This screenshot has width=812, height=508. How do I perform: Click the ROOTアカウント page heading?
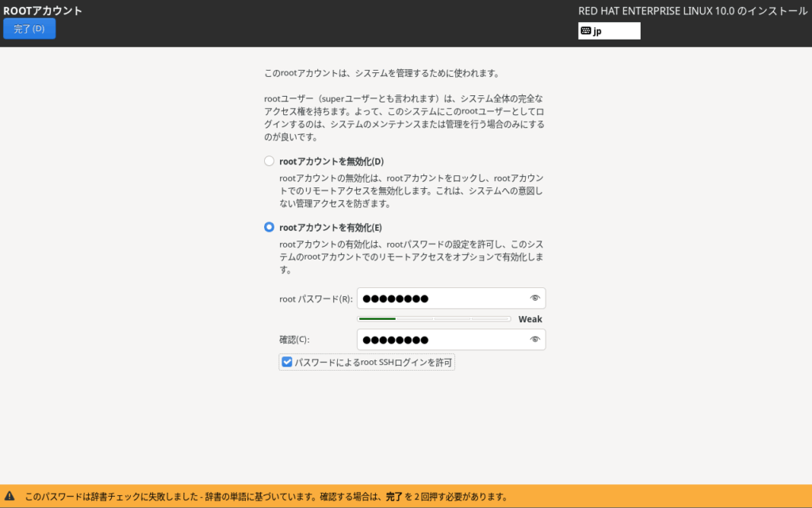click(x=43, y=11)
